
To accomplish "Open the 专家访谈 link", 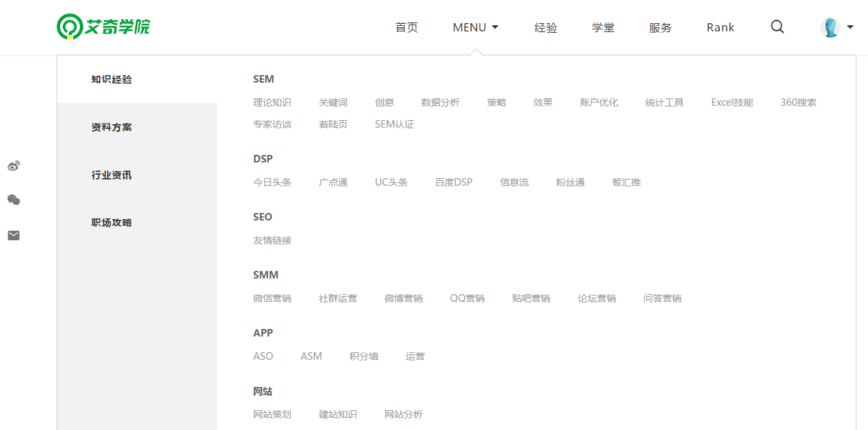I will click(272, 124).
